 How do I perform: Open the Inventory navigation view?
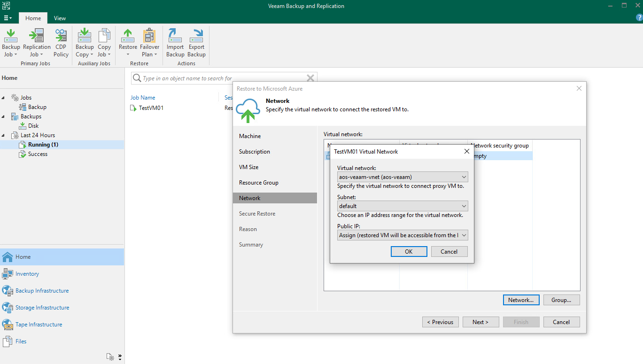pyautogui.click(x=62, y=274)
